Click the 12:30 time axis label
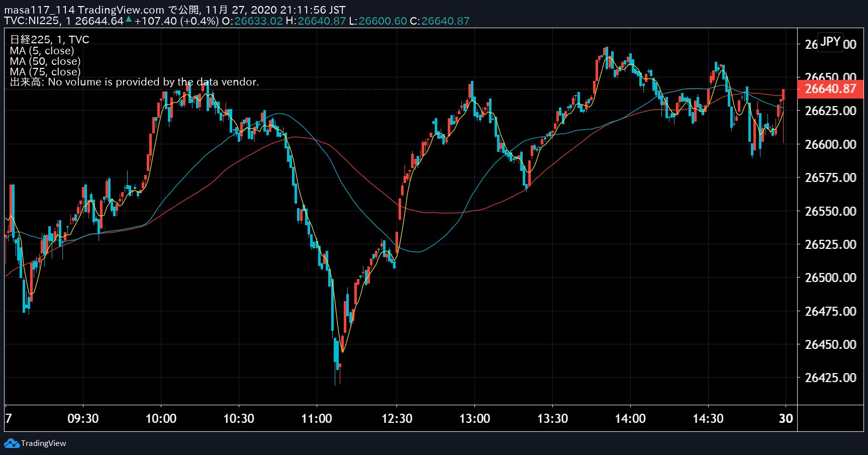 [397, 418]
